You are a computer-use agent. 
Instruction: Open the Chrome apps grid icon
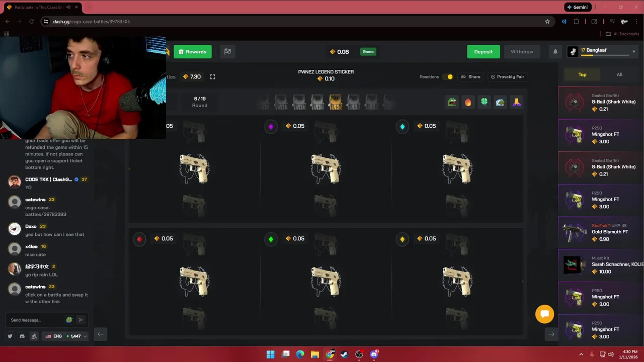pyautogui.click(x=7, y=34)
